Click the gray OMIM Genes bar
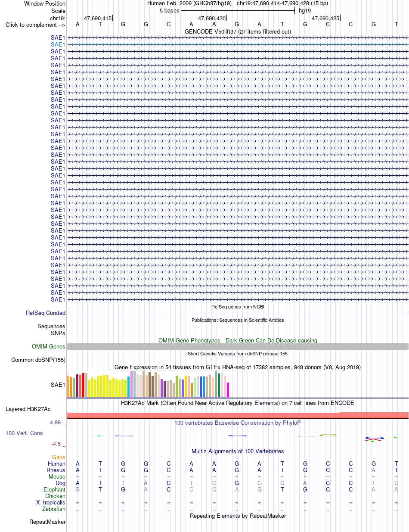Image resolution: width=409 pixels, height=532 pixels. [238, 346]
